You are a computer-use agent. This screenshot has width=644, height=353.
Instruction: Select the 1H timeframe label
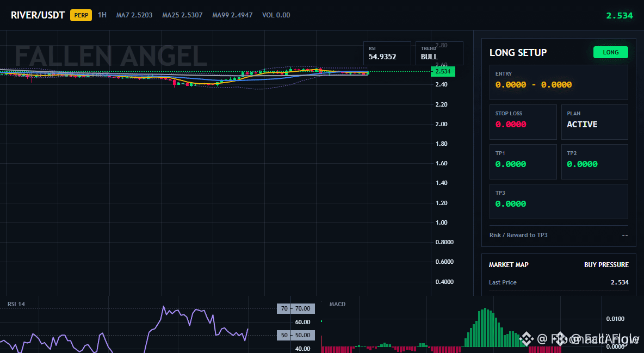pos(102,15)
